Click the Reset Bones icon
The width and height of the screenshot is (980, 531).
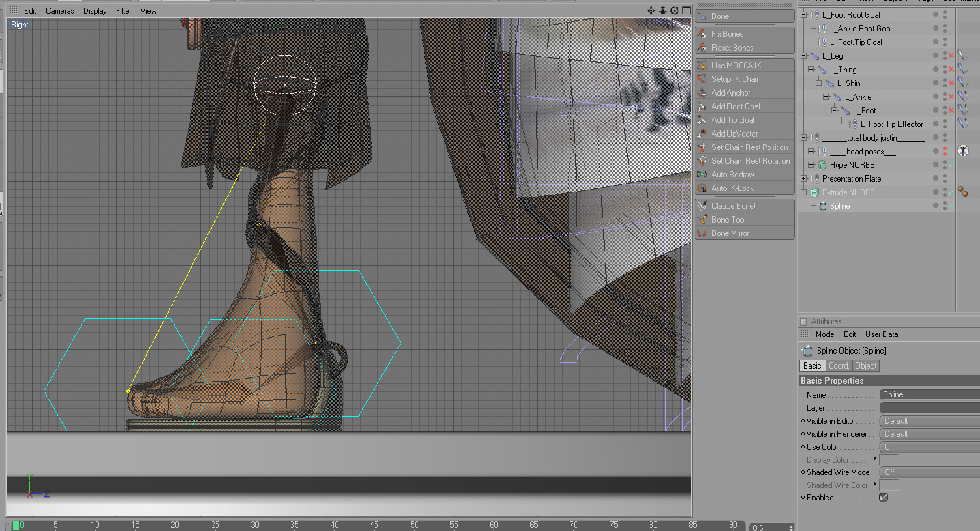702,48
